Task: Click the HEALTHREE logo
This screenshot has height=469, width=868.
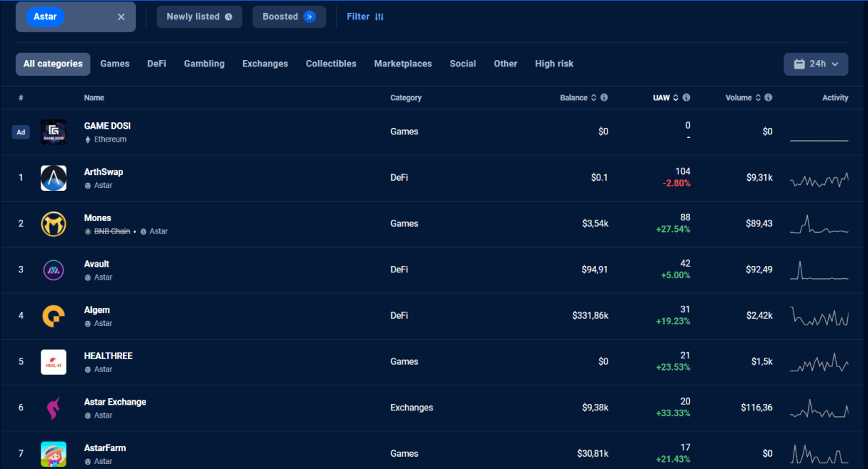Action: coord(54,361)
